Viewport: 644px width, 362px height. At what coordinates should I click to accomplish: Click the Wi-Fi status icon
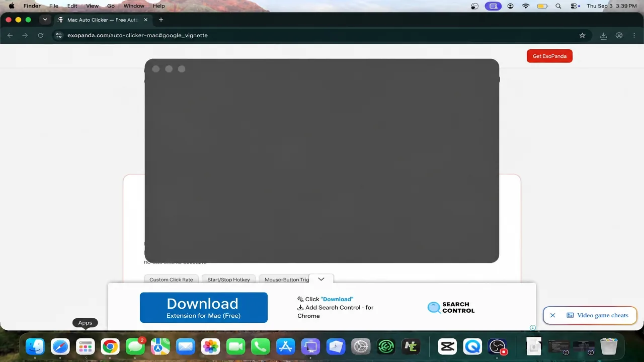point(526,6)
